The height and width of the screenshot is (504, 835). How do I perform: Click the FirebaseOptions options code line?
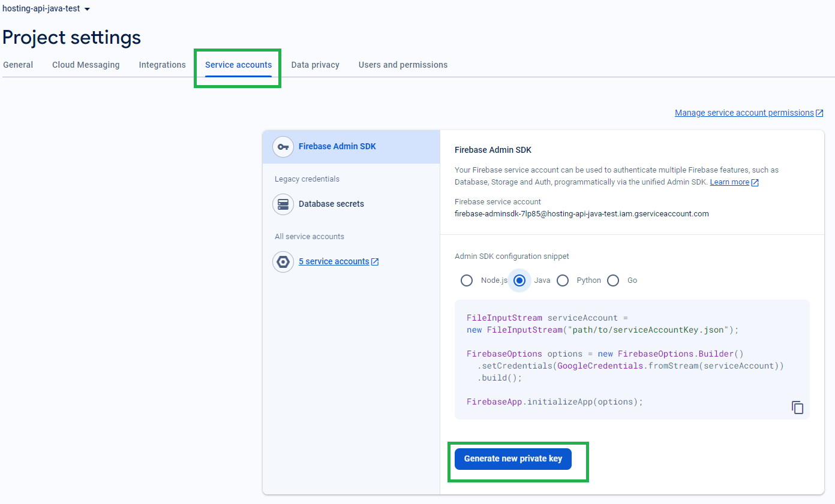[605, 354]
